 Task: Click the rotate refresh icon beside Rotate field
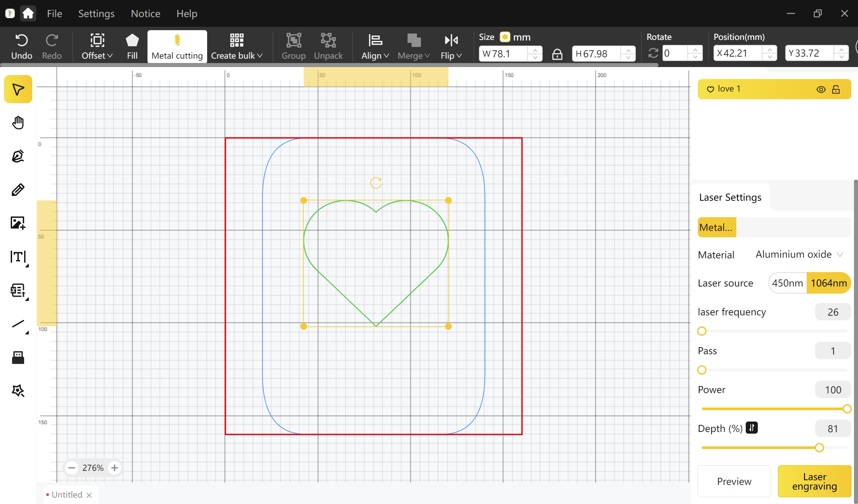tap(653, 53)
